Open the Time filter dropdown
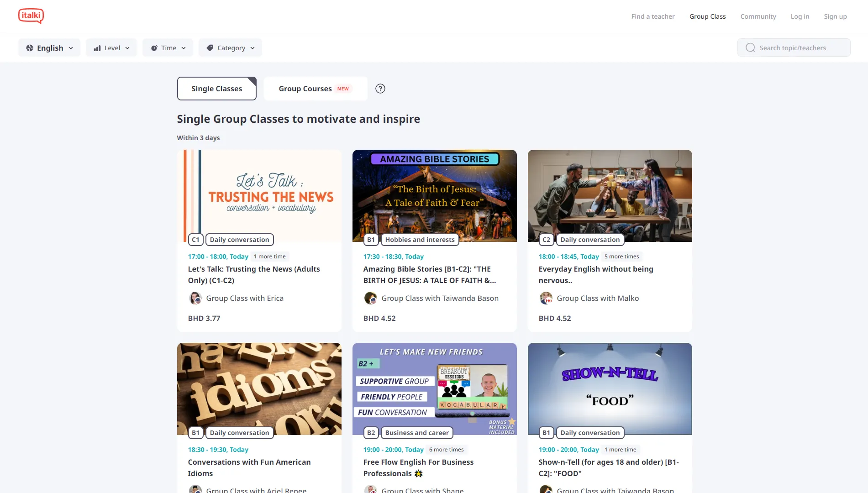 (x=168, y=48)
